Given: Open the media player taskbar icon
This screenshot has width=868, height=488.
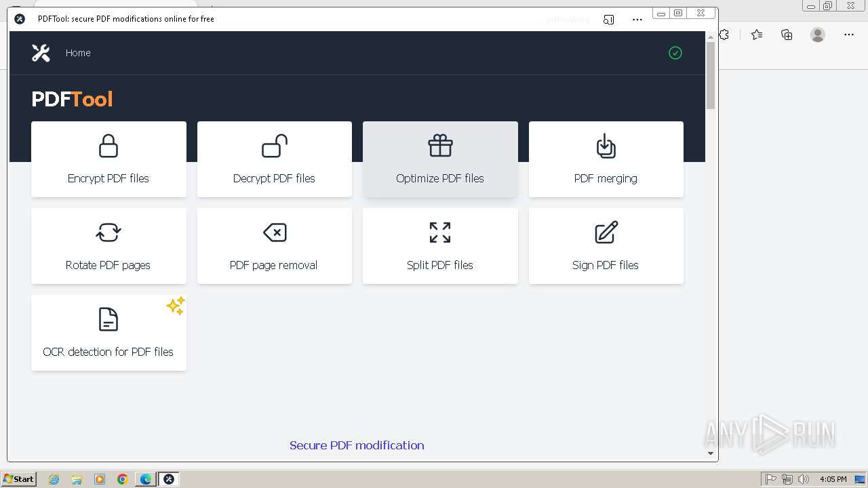Looking at the screenshot, I should coord(100,479).
